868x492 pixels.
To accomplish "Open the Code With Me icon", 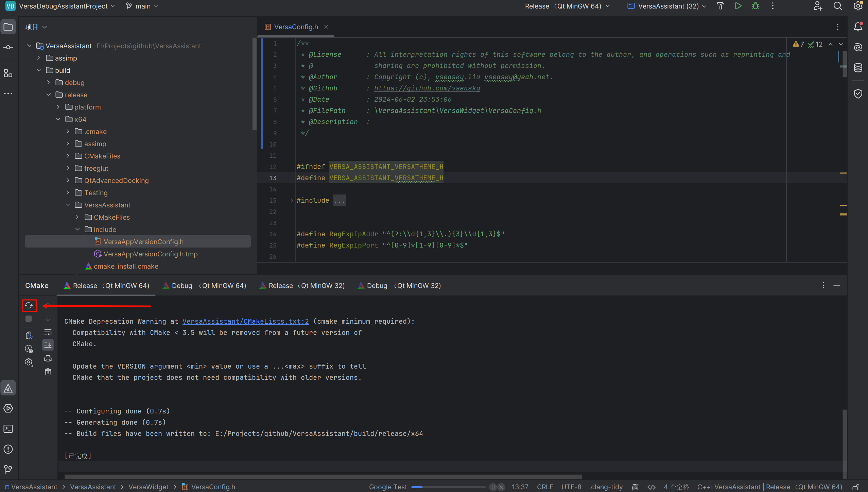I will (x=817, y=6).
